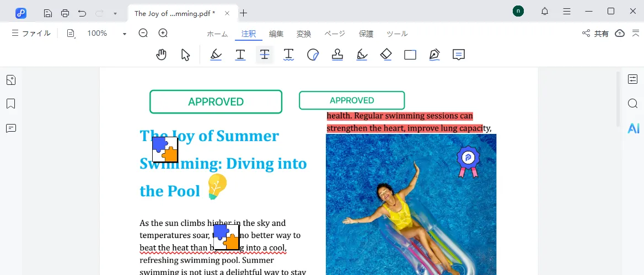The height and width of the screenshot is (275, 644).
Task: Click the vertical document scrollbar
Action: [x=618, y=99]
